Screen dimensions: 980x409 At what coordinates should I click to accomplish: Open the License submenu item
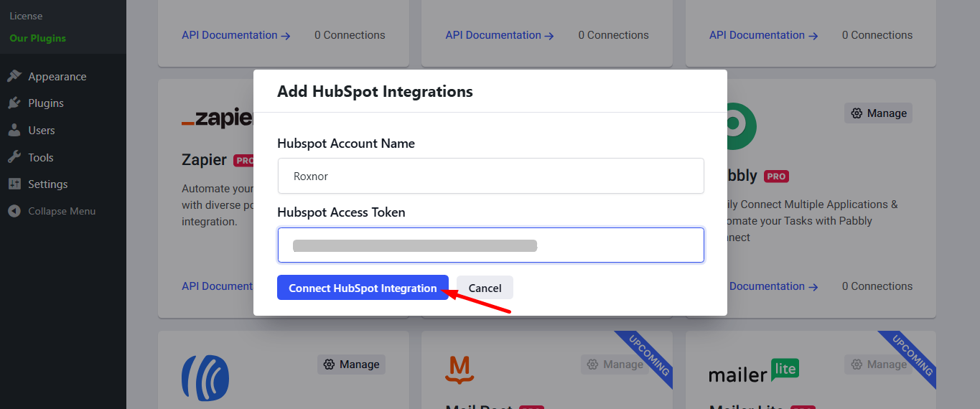point(26,16)
